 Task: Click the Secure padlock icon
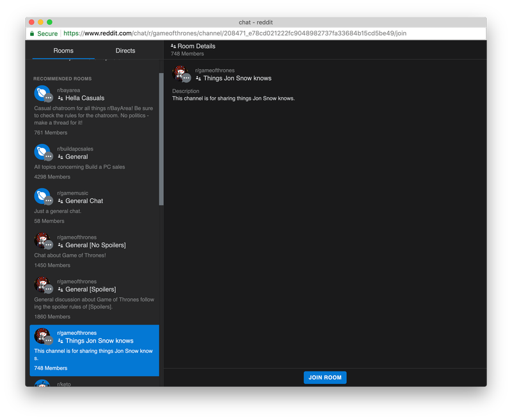[x=32, y=33]
